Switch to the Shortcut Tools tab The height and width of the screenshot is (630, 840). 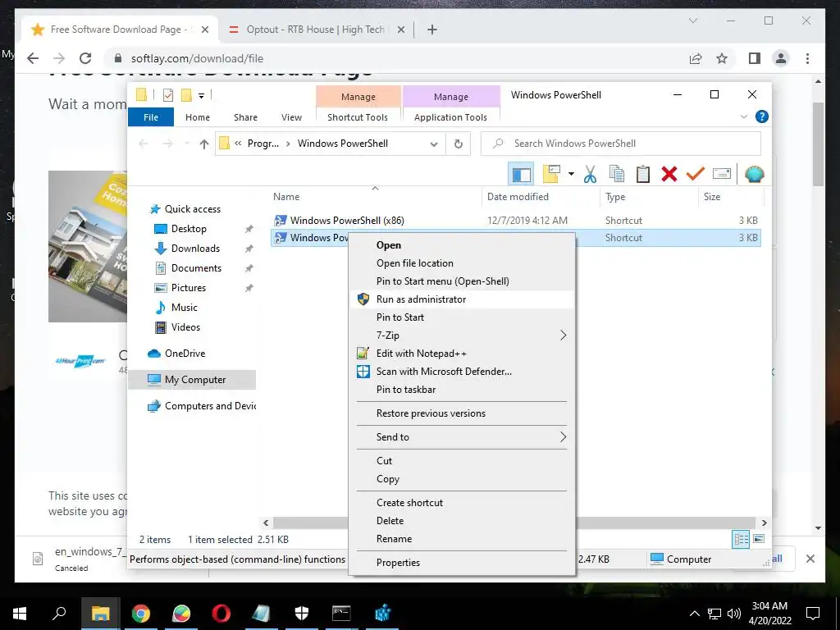358,117
